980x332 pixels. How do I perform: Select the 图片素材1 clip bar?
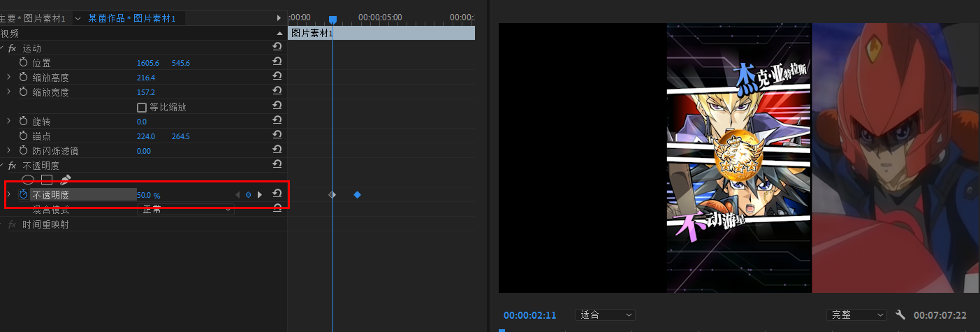(381, 33)
